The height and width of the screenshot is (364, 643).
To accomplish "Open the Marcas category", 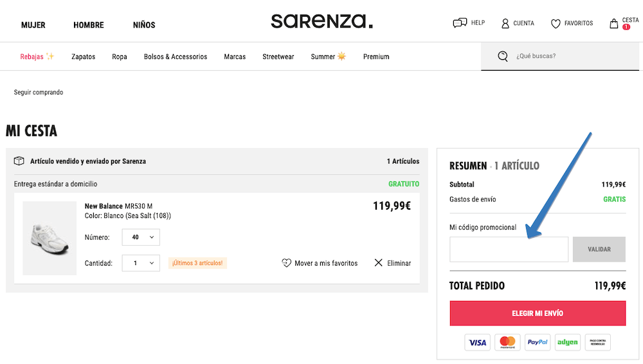I will pos(235,57).
